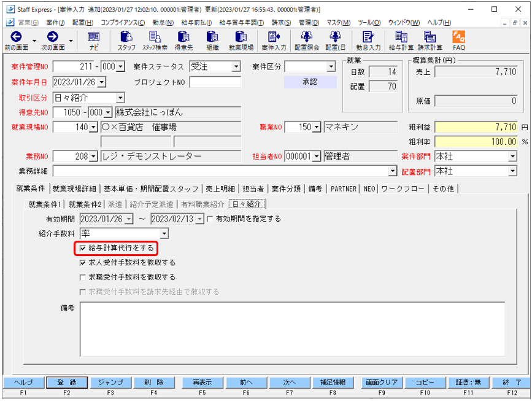Click the Staff Express app icon in menu bar
This screenshot has height=401, width=532.
click(10, 22)
